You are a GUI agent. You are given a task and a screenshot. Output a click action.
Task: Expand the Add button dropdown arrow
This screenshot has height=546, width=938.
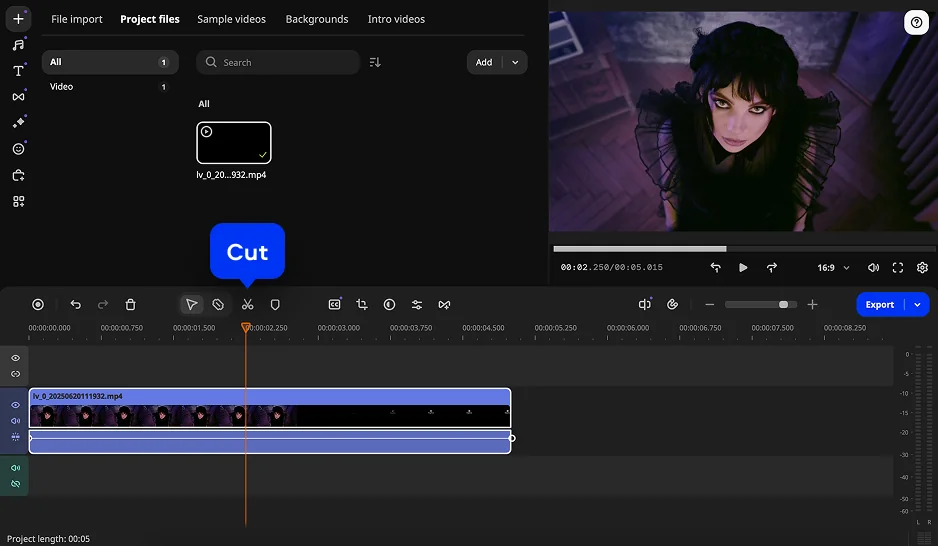[515, 62]
